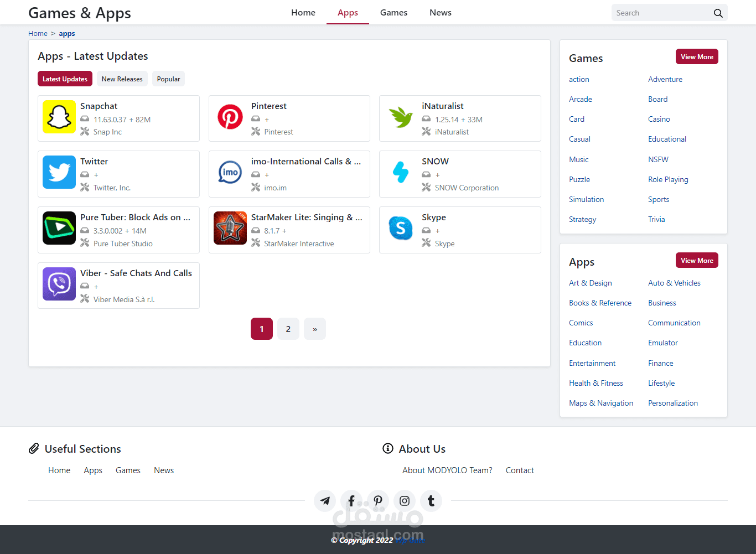Open About MODYOLO Team? footer link
Screen dimensions: 756x554
coord(447,470)
